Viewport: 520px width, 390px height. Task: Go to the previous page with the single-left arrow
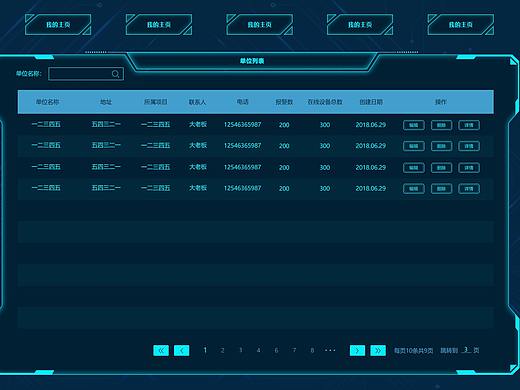pos(182,350)
